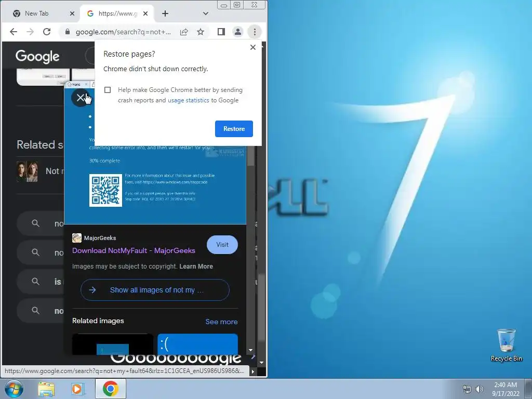Select the related search starting with 'is'
The image size is (532, 399).
click(40, 282)
